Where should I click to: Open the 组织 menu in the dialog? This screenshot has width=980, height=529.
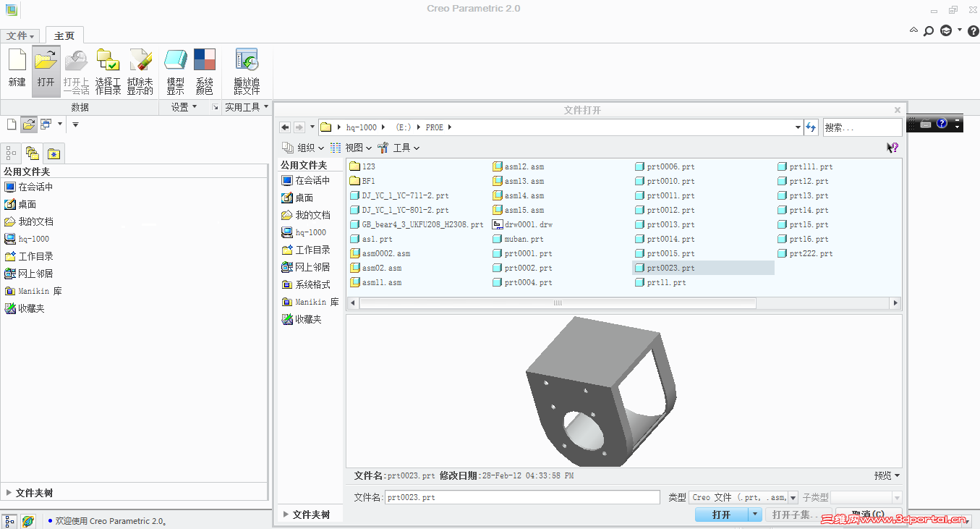pyautogui.click(x=303, y=148)
